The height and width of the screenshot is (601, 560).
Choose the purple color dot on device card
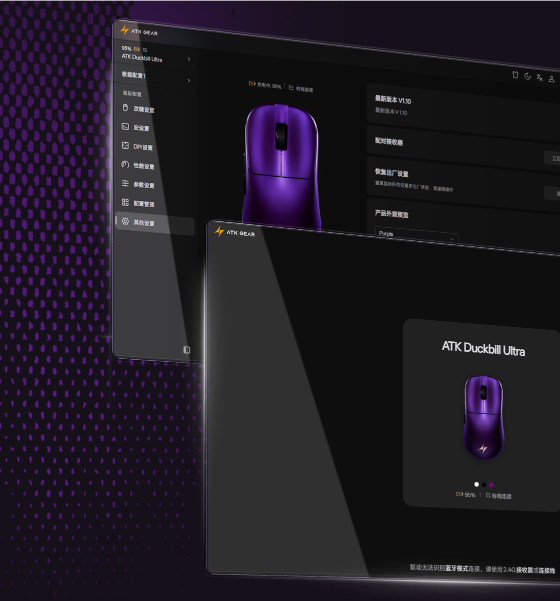491,485
